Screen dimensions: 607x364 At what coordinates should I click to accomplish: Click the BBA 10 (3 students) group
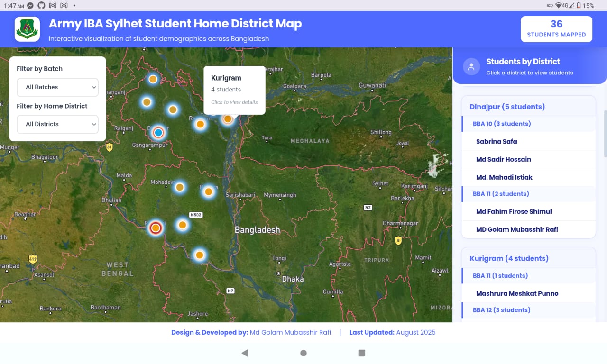[502, 124]
